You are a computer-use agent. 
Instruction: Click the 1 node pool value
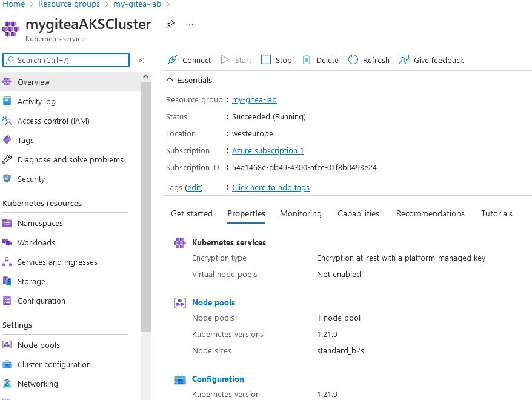pyautogui.click(x=339, y=318)
